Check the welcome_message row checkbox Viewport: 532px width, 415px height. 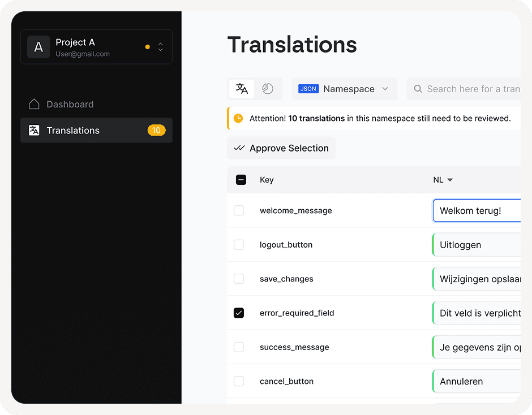[x=239, y=210]
